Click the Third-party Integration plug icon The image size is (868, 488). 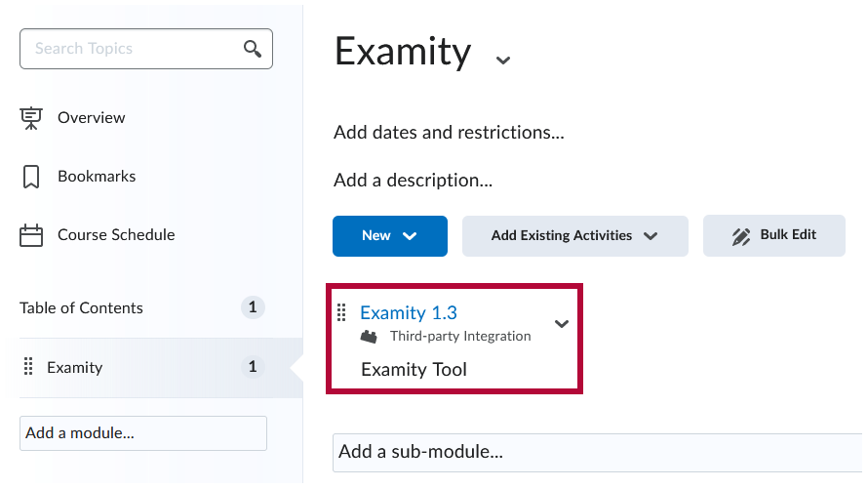(369, 337)
